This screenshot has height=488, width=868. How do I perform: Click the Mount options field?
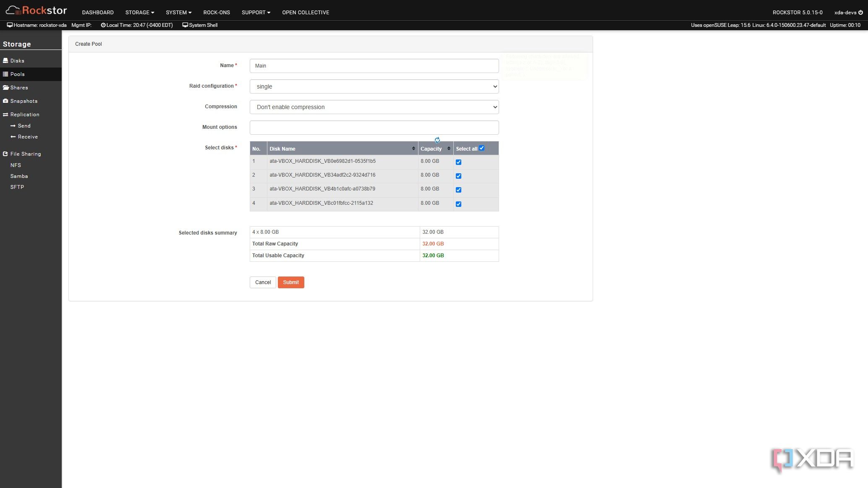[374, 128]
